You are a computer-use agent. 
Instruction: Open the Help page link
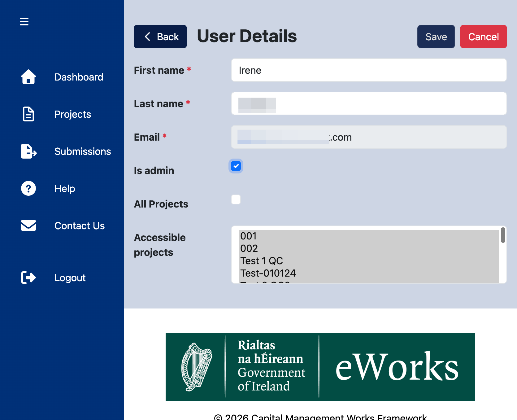65,189
